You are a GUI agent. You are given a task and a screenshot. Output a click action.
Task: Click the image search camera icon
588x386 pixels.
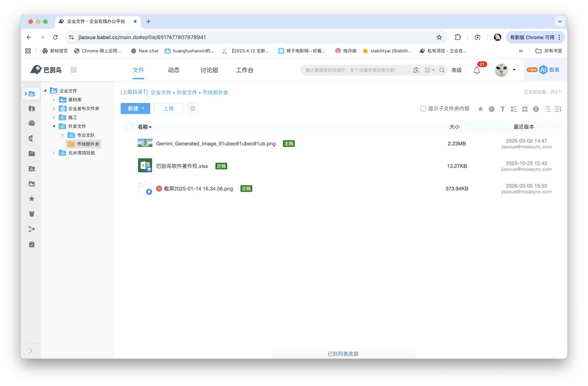416,70
